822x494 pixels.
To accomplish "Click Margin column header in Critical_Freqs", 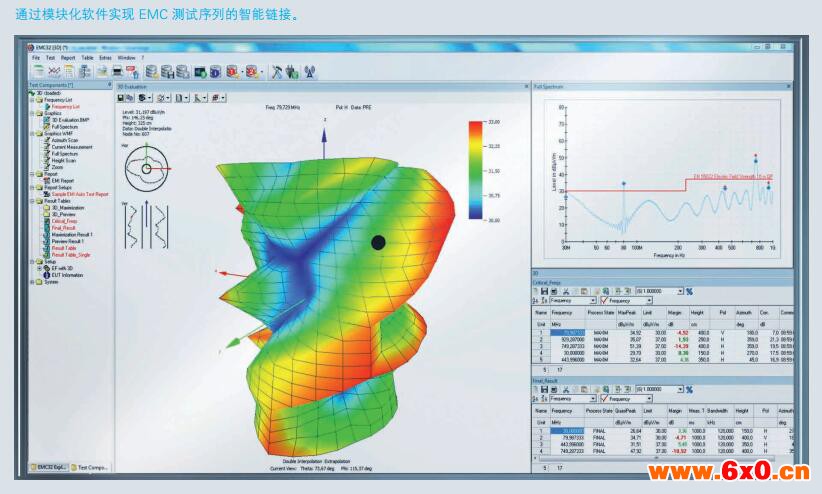I will point(675,313).
